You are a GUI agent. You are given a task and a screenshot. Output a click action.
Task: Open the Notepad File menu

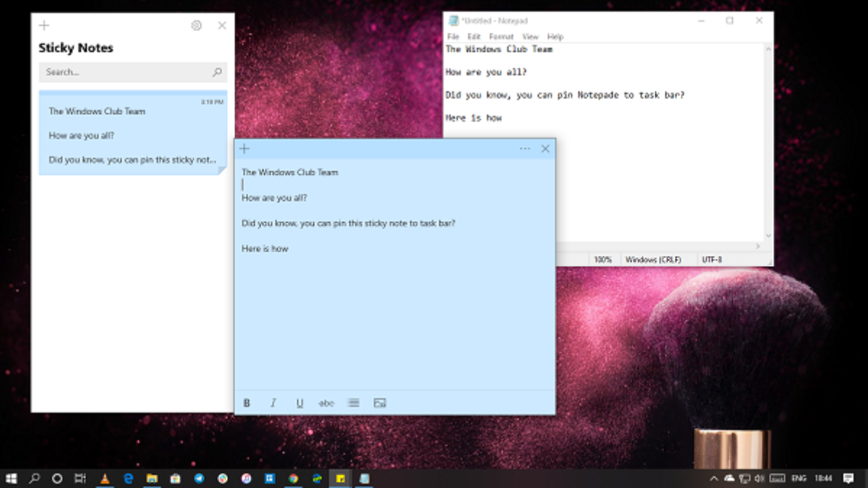coord(453,37)
